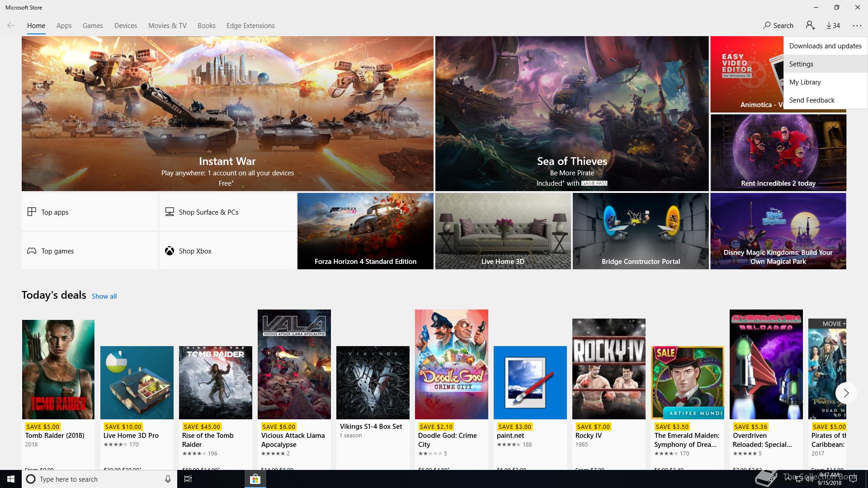Click the three-dot See more icon
868x488 pixels.
(857, 26)
